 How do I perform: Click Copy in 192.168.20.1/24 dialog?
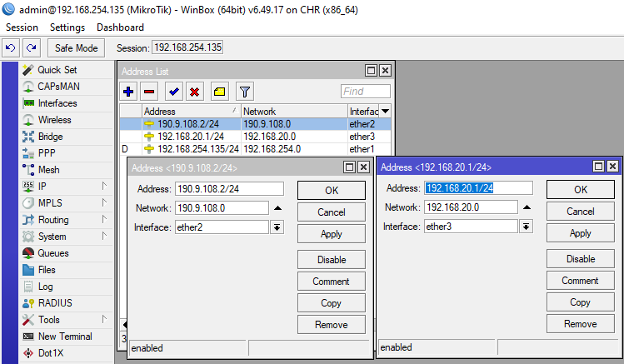coord(581,302)
